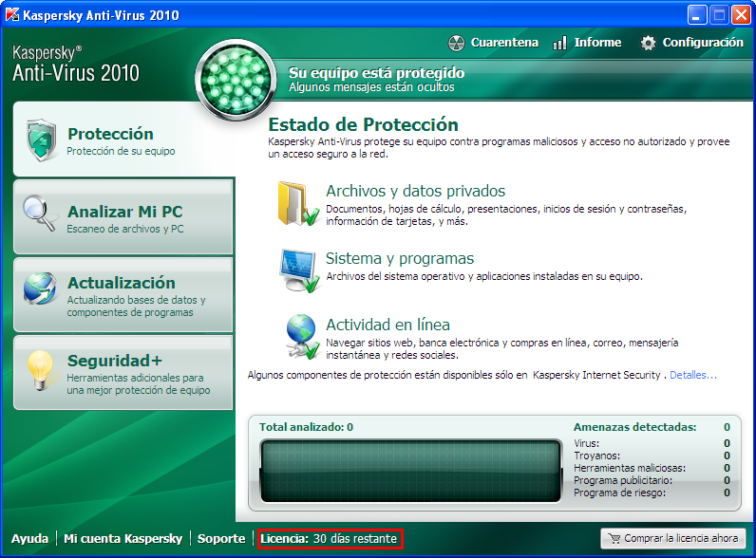Click the Actualización globe icon
The width and height of the screenshot is (756, 558).
point(40,288)
